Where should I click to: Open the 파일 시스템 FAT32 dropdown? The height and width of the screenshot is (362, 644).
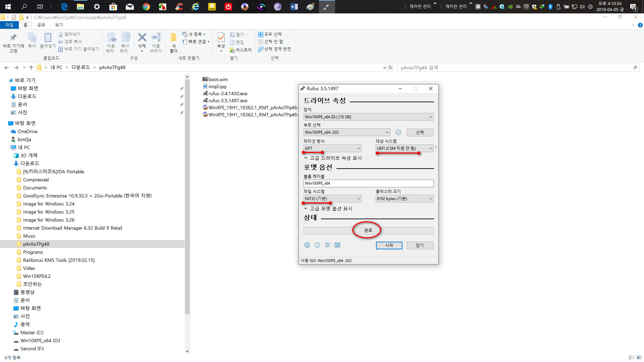332,199
